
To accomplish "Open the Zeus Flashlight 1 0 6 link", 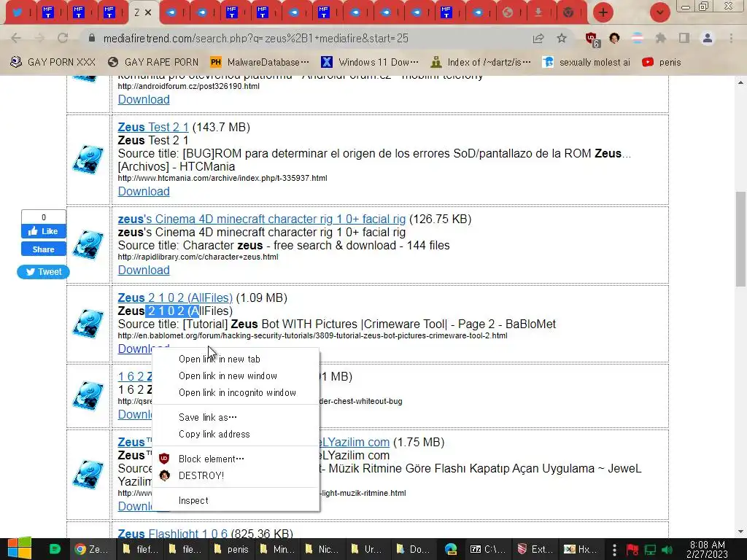I will click(172, 533).
